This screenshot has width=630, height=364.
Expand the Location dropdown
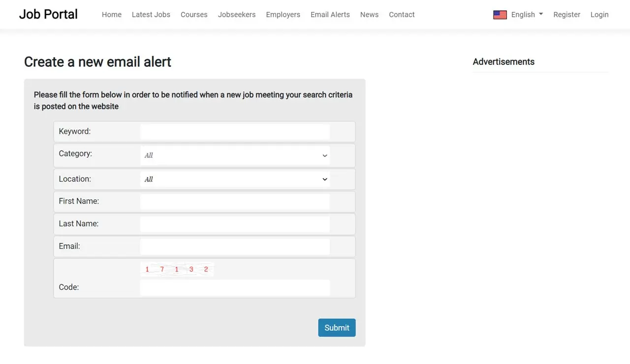coord(235,180)
